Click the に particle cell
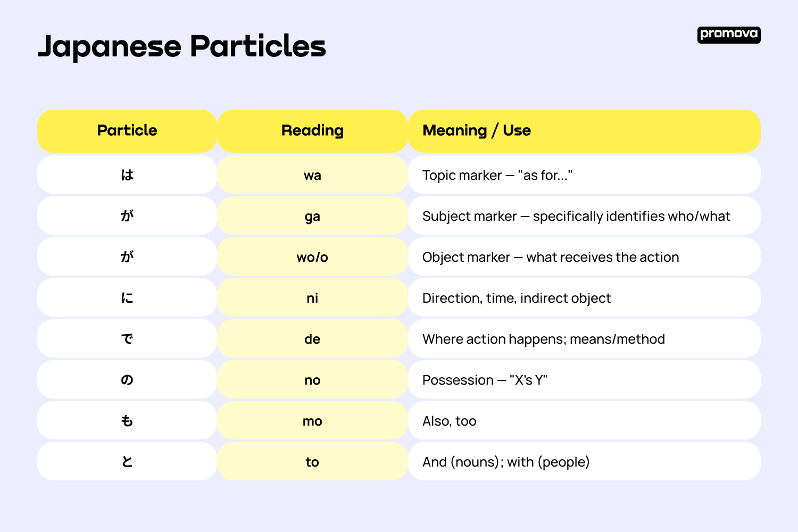This screenshot has height=532, width=798. coord(127,297)
